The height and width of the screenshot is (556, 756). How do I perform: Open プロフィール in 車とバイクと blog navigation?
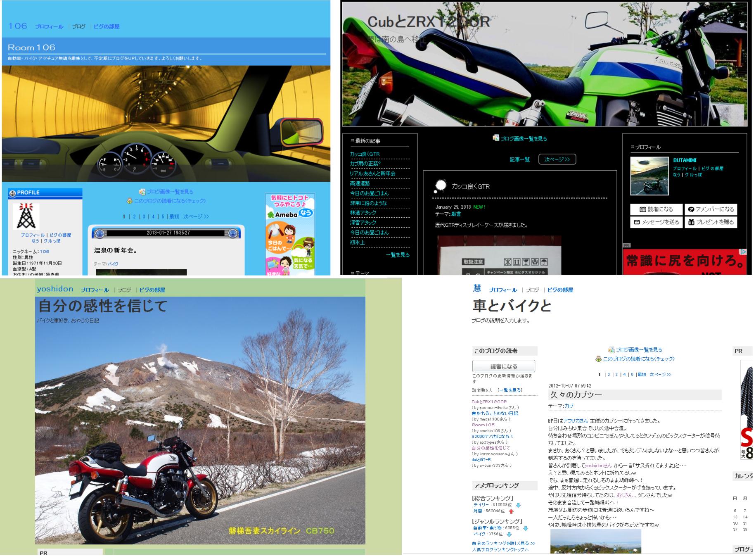tap(502, 290)
